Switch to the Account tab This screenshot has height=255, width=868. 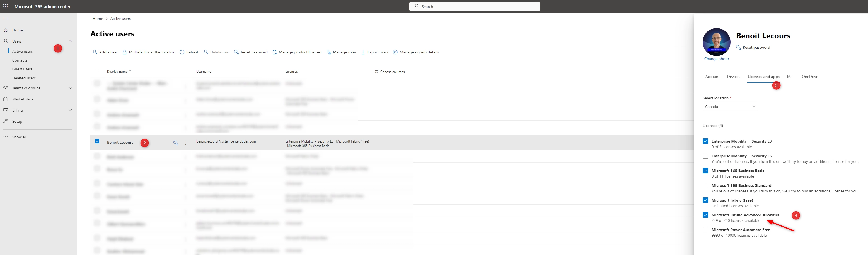[712, 77]
